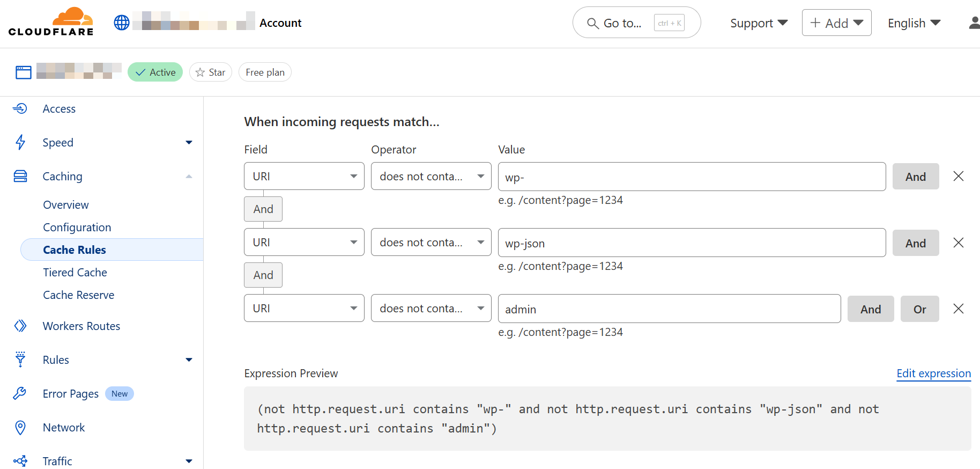
Task: Open Operator dropdown in admin row
Action: [431, 308]
